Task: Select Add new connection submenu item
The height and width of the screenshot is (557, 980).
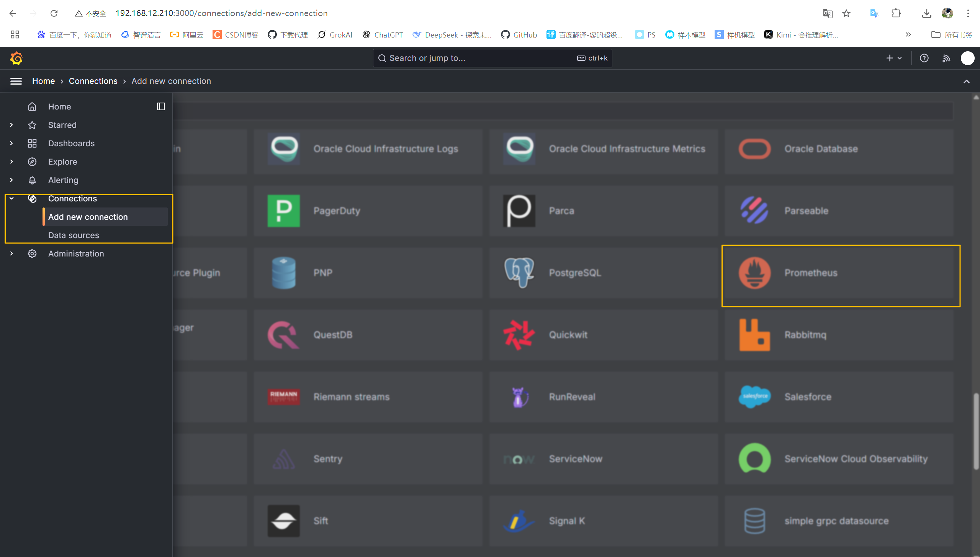Action: [105, 217]
